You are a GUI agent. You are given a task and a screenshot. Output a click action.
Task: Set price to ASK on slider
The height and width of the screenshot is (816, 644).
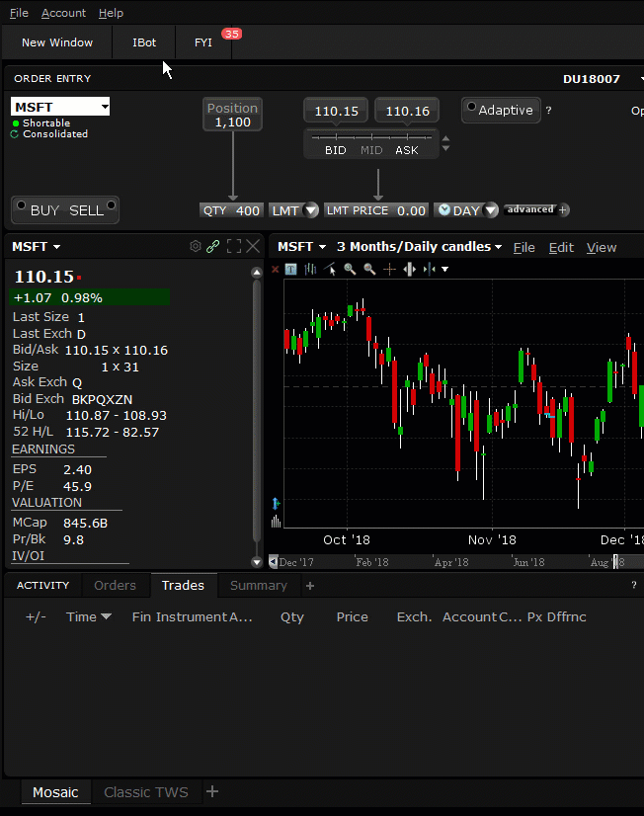point(407,150)
